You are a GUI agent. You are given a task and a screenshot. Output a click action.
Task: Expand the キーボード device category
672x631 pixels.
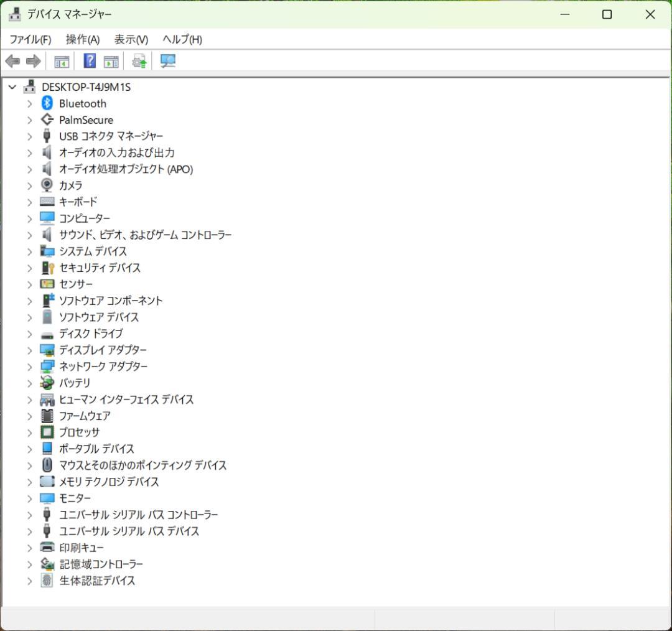pyautogui.click(x=29, y=202)
